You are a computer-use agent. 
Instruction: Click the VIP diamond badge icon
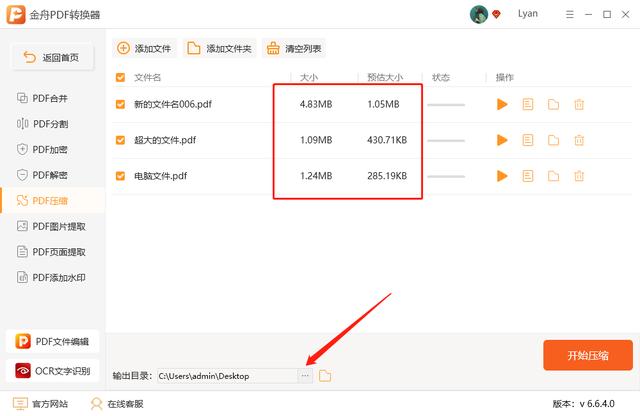tap(496, 15)
